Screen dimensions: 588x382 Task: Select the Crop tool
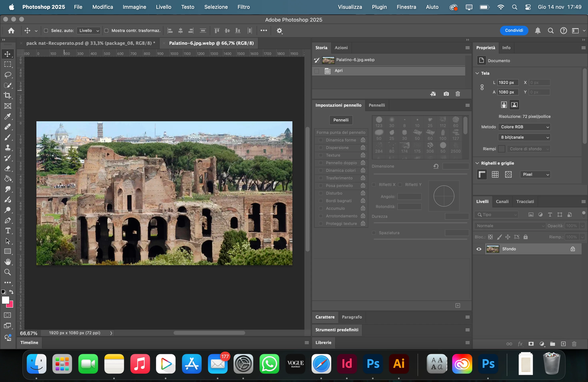click(8, 95)
